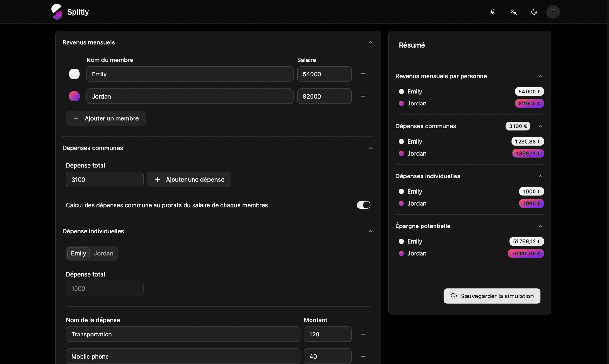Collapse Revenus mensuels par personne summary
Image resolution: width=609 pixels, height=364 pixels.
pyautogui.click(x=540, y=76)
